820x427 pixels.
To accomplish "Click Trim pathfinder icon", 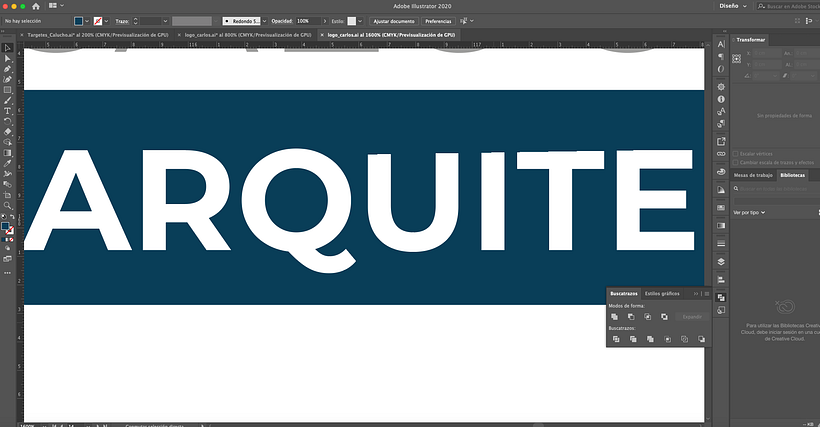I will point(633,339).
